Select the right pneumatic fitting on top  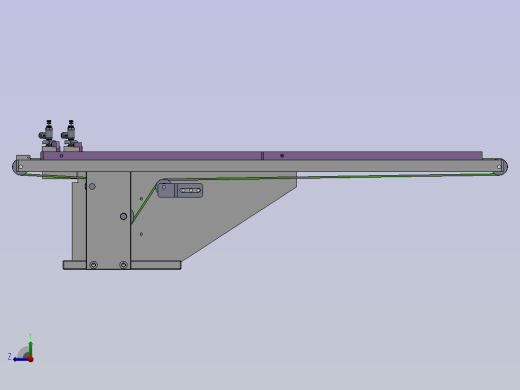pos(71,134)
